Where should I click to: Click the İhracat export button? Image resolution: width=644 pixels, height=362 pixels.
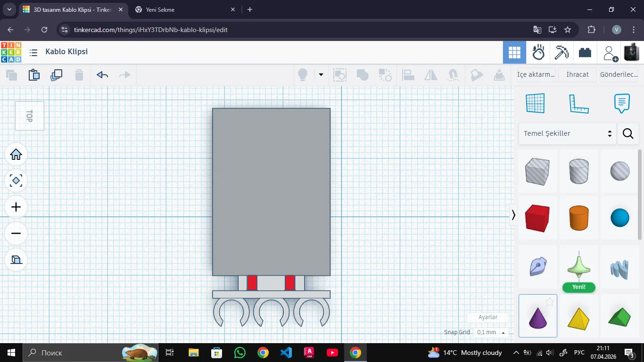[578, 74]
